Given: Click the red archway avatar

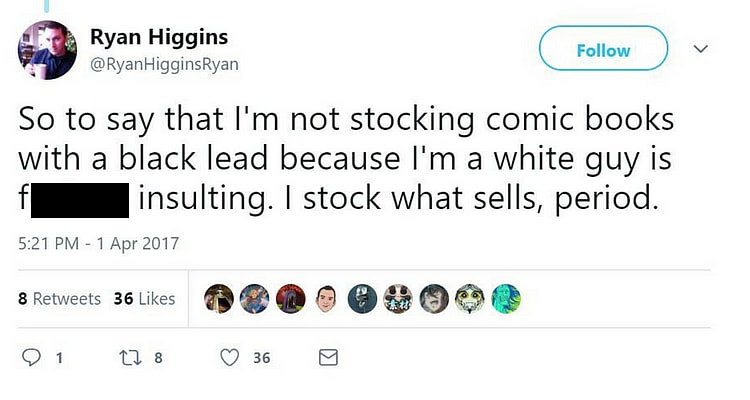Looking at the screenshot, I should pos(290,298).
